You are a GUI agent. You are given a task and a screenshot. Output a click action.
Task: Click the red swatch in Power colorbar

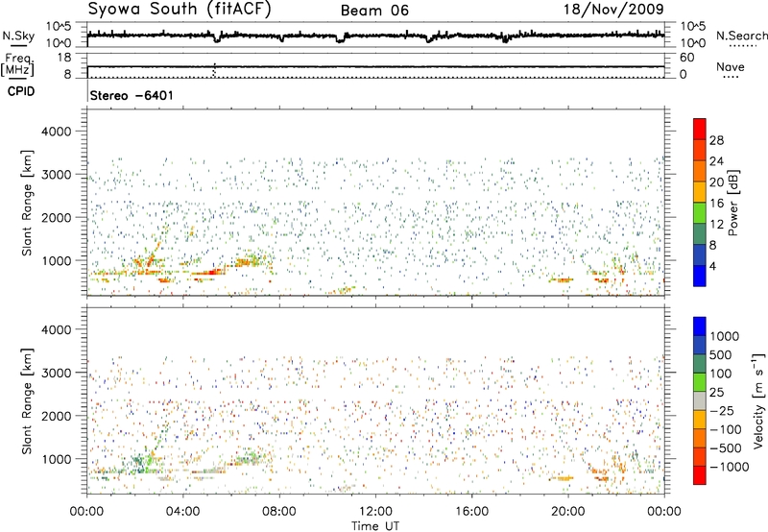tap(700, 128)
